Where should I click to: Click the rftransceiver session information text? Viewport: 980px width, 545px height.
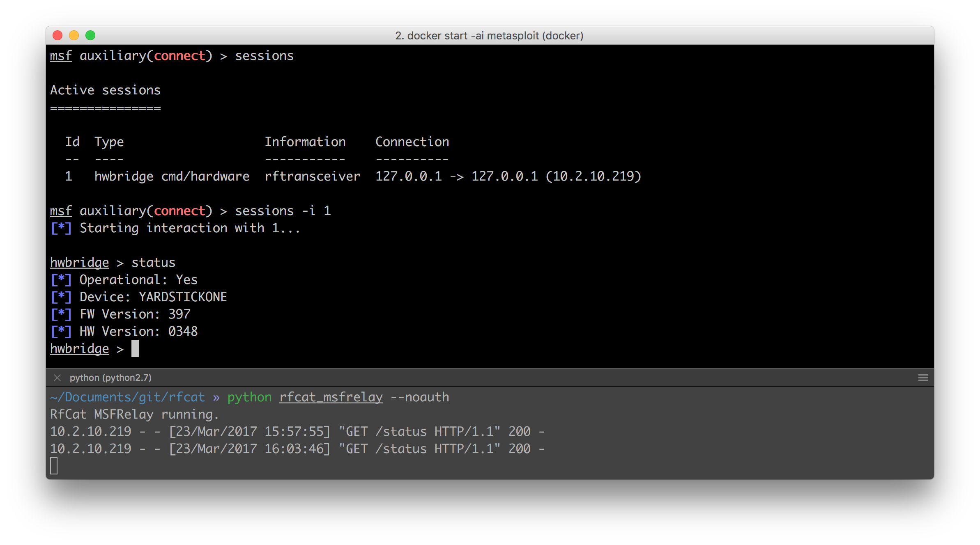[312, 176]
